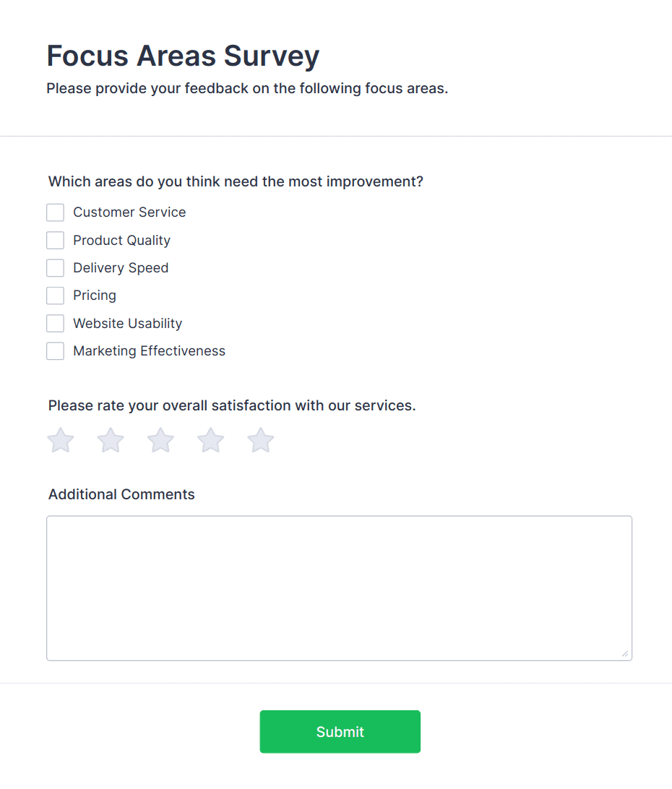Submit the survey form
Viewport: 672px width, 789px height.
tap(340, 732)
